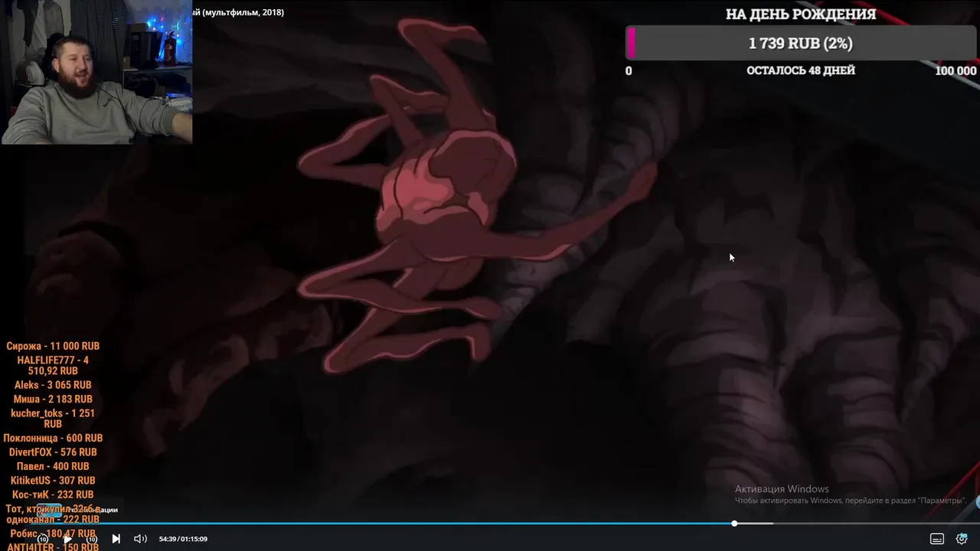Viewport: 980px width, 551px height.
Task: Click donor entry 'ANTI4ITER - 150 RUB'
Action: (53, 547)
